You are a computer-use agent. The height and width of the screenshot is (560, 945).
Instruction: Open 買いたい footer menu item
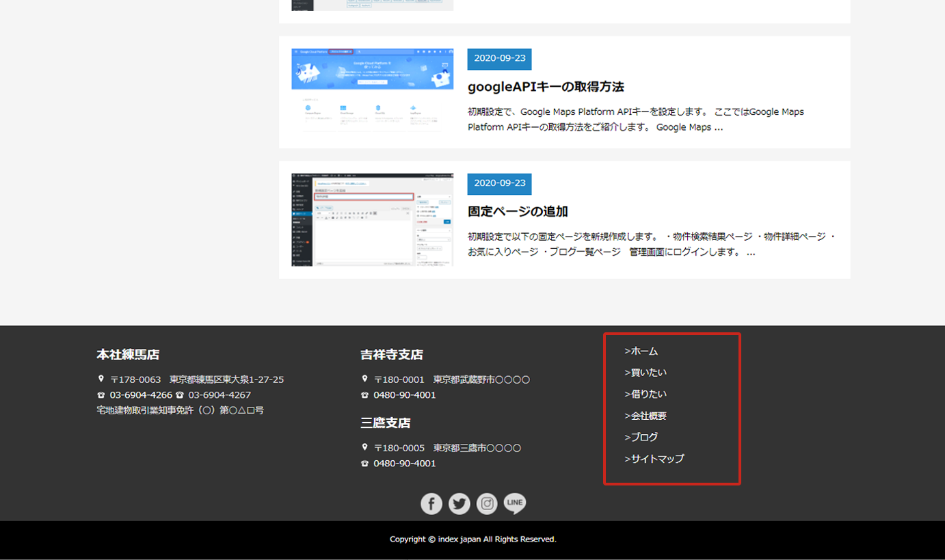(x=645, y=373)
